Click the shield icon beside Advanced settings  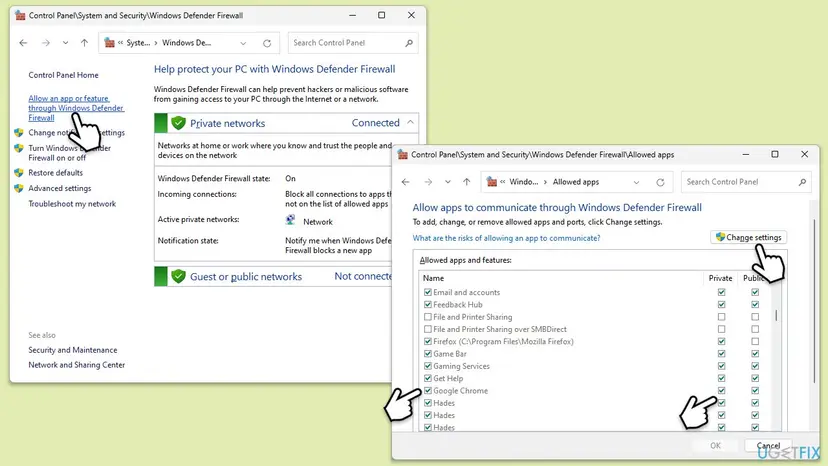(19, 188)
